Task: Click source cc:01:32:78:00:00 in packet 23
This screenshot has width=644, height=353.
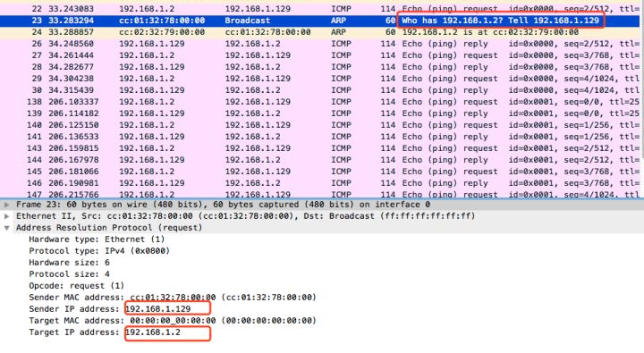Action: click(162, 21)
